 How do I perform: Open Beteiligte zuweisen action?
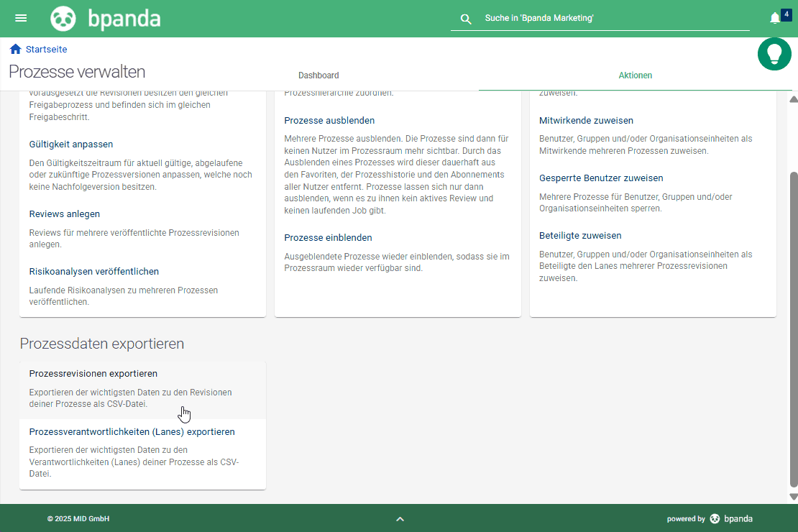pos(580,235)
